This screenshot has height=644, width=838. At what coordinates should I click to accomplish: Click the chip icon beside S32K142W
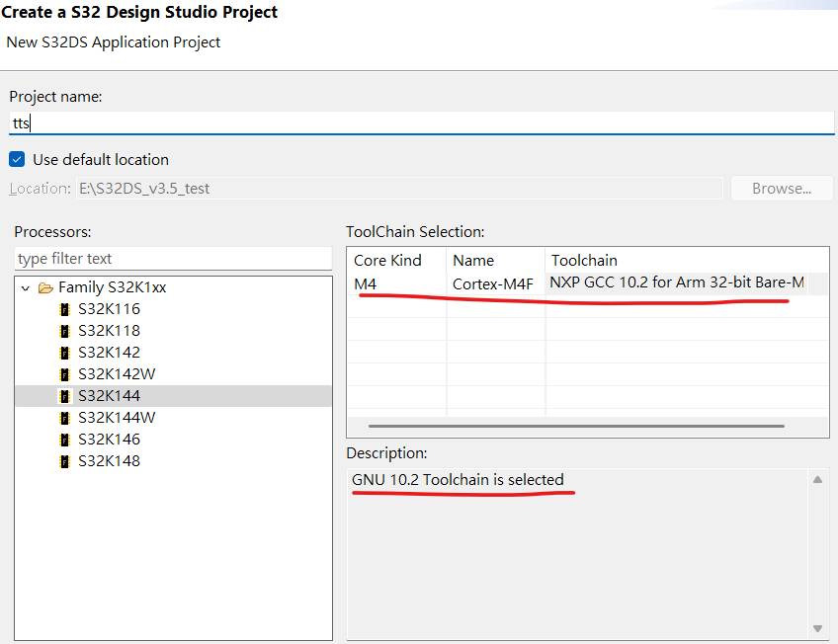pos(64,373)
